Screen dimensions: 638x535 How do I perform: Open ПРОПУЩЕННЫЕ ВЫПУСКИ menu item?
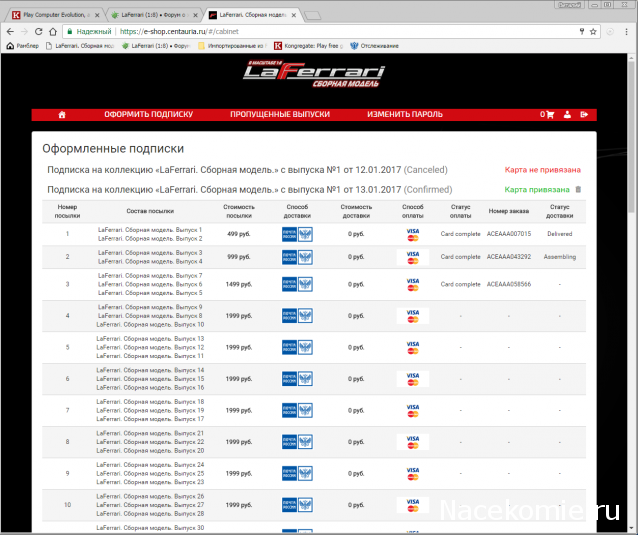[280, 115]
